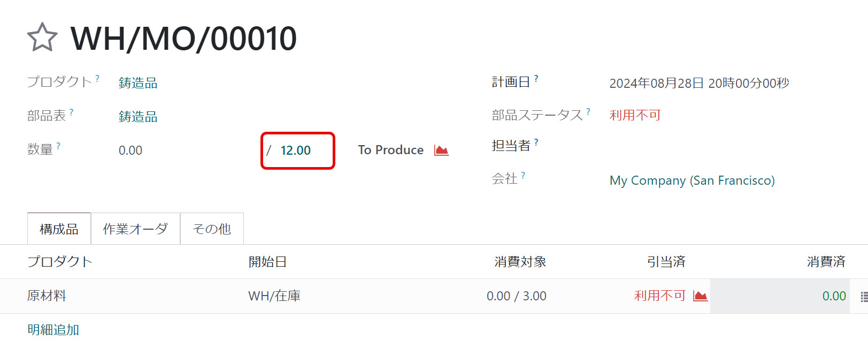
Task: Click the 計画日 date value field
Action: [x=699, y=84]
